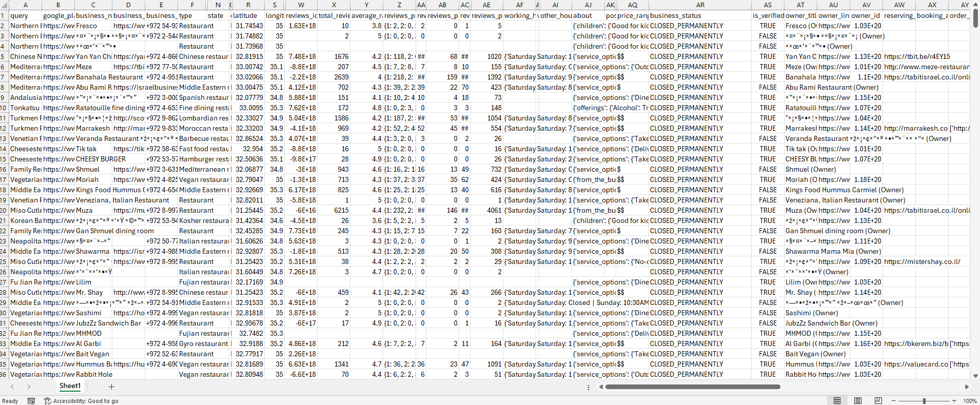This screenshot has height=405, width=980.
Task: Click the 'Sashimi (Owner)' owner title cell
Action: coord(811,313)
